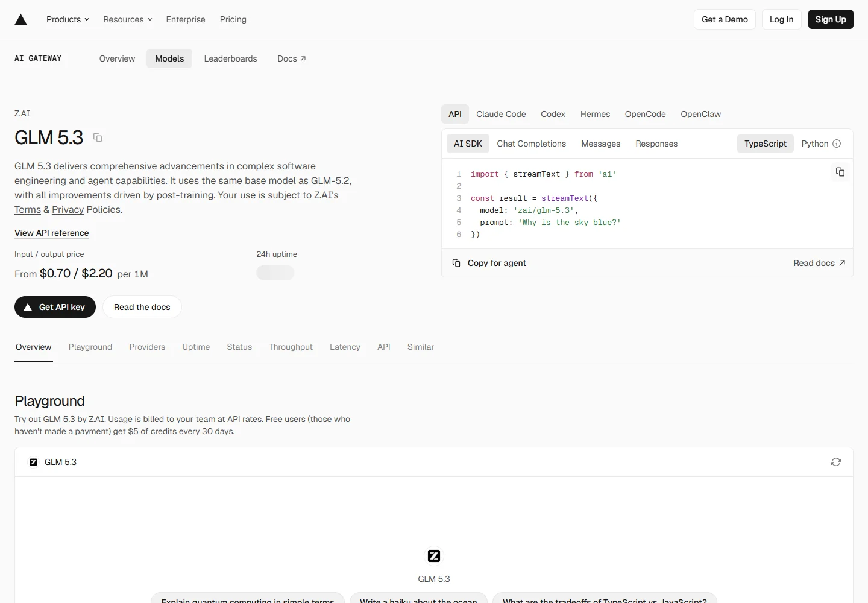Jump to the Latency section
The width and height of the screenshot is (868, 603).
pyautogui.click(x=345, y=347)
